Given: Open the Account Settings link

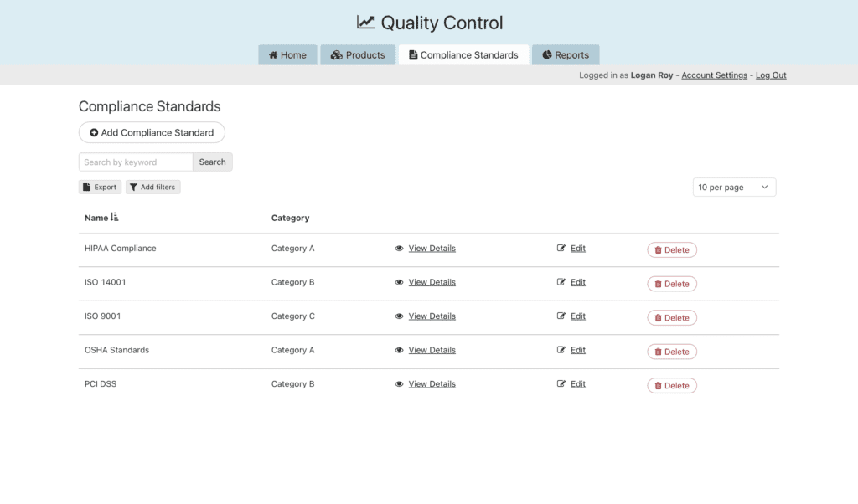Looking at the screenshot, I should coord(714,75).
